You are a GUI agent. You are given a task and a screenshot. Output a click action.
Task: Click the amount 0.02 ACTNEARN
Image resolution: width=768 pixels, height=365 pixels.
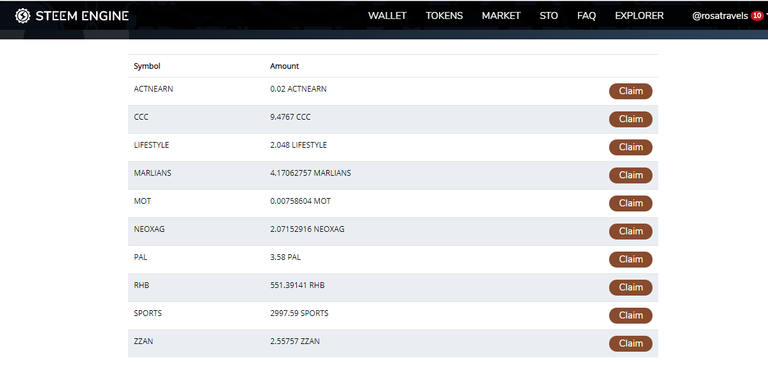point(298,89)
